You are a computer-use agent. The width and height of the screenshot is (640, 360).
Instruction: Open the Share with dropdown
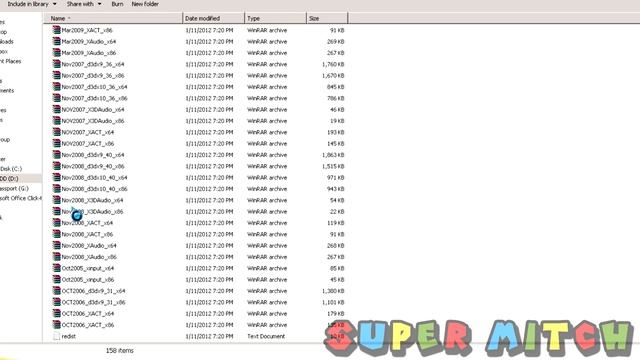pyautogui.click(x=84, y=4)
